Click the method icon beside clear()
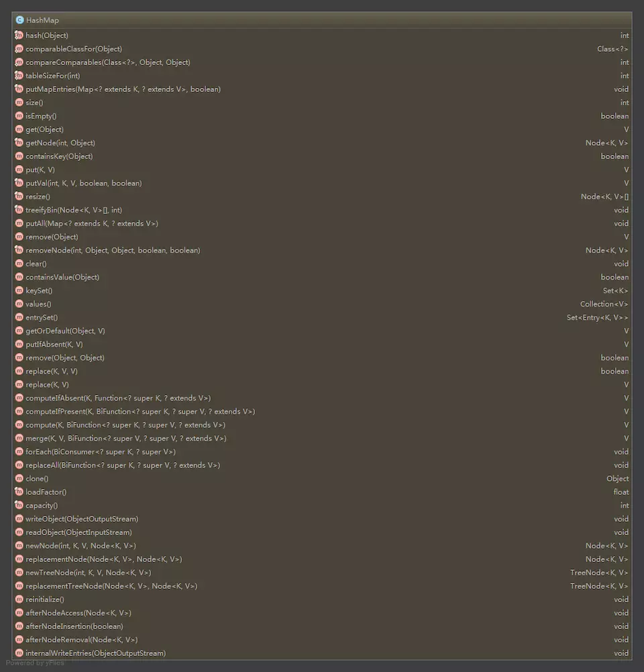 tap(19, 264)
